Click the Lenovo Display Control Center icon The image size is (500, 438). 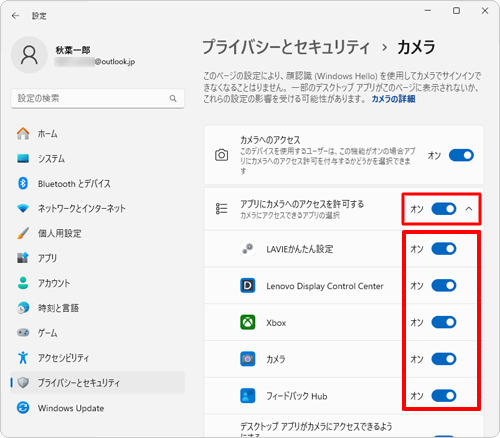click(x=248, y=286)
